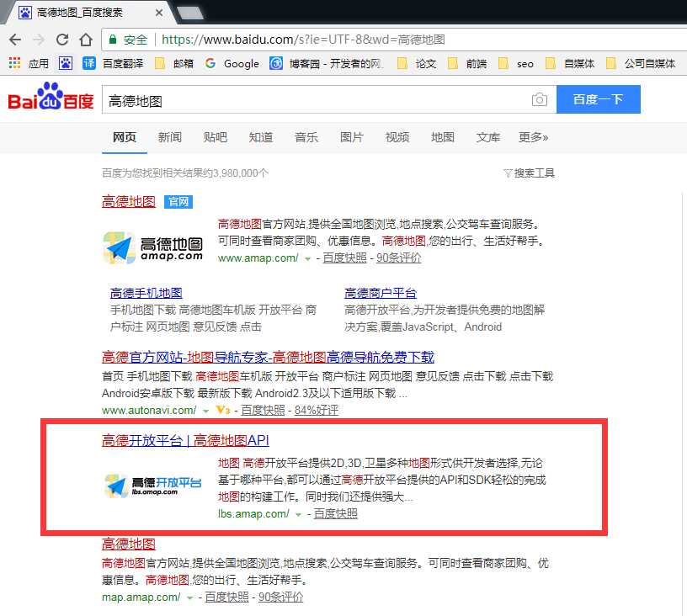
Task: Open the 百度翻译 bookmark
Action: coord(113,63)
